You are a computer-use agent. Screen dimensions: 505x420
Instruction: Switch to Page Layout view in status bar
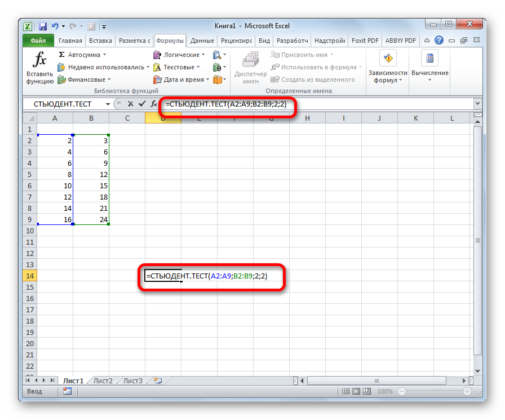[356, 391]
